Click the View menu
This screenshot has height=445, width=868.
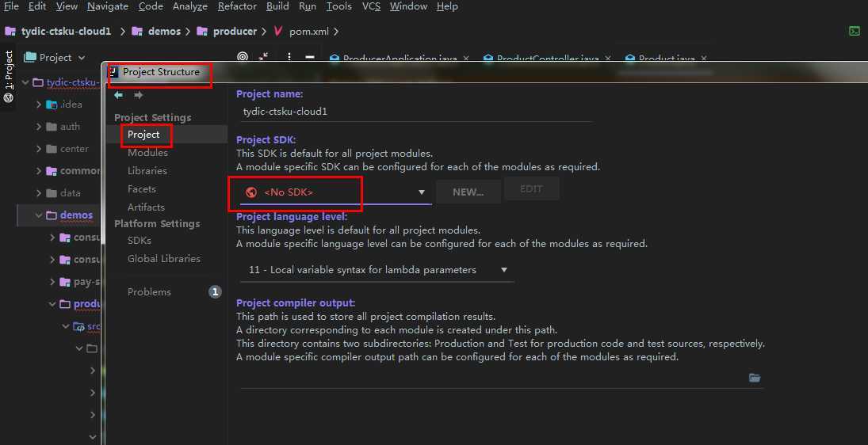pos(67,6)
